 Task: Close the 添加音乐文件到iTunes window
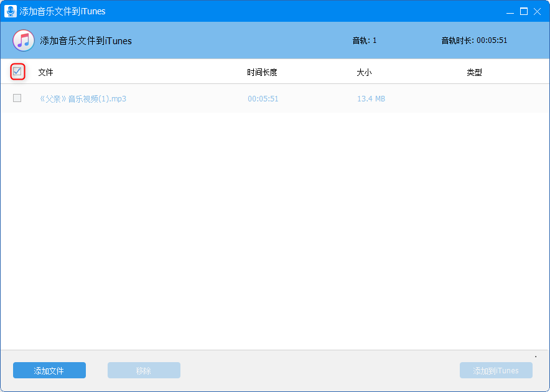tap(537, 12)
